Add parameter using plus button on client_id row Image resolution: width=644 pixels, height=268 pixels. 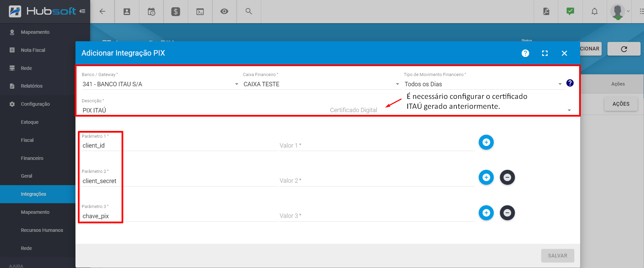486,142
